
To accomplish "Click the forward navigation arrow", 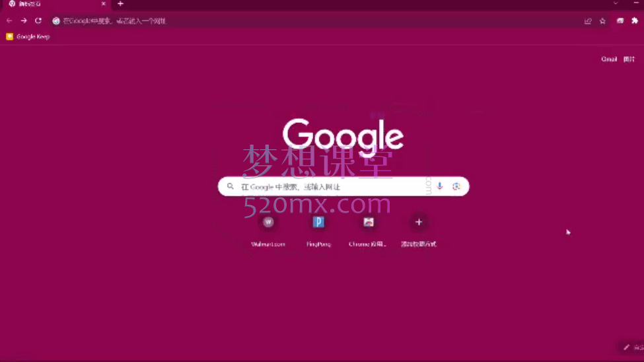I will pyautogui.click(x=24, y=21).
